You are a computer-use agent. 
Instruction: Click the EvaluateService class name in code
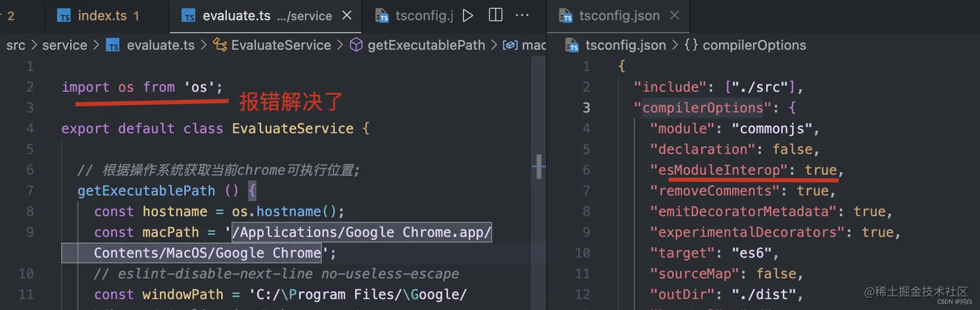pyautogui.click(x=293, y=128)
